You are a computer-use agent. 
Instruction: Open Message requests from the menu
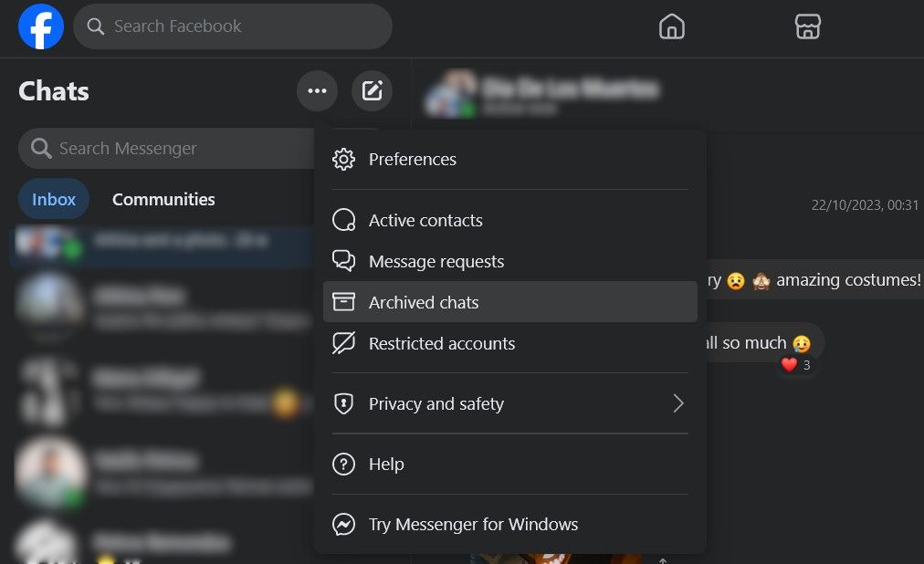(436, 261)
